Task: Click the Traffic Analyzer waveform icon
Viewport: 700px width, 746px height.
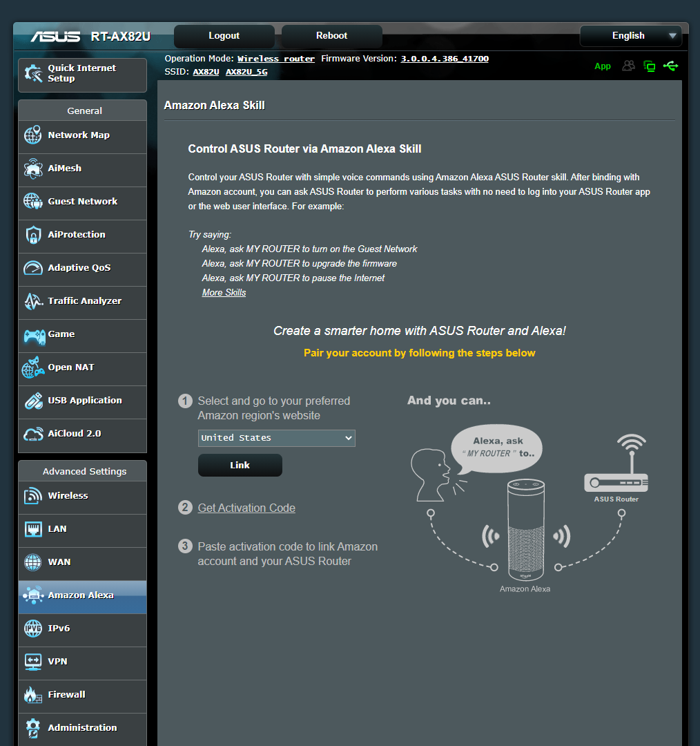Action: pos(33,301)
